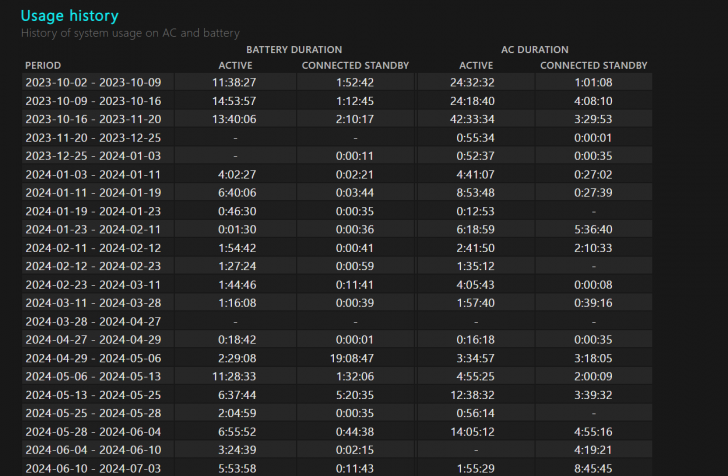Click the CONNECTED STANDBY header under AC Duration

coord(594,65)
